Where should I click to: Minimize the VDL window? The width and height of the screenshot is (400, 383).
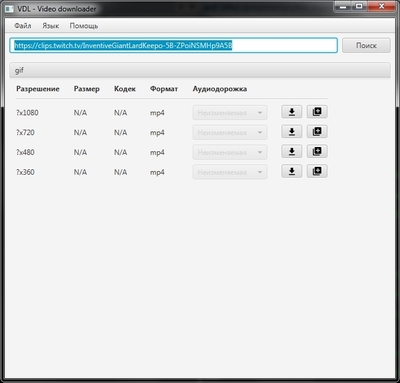tap(343, 6)
